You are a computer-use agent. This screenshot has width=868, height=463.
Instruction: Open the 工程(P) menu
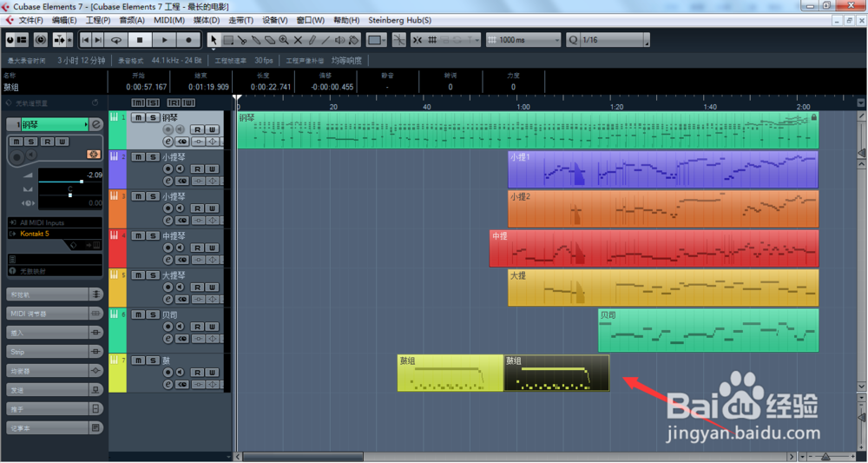[98, 20]
